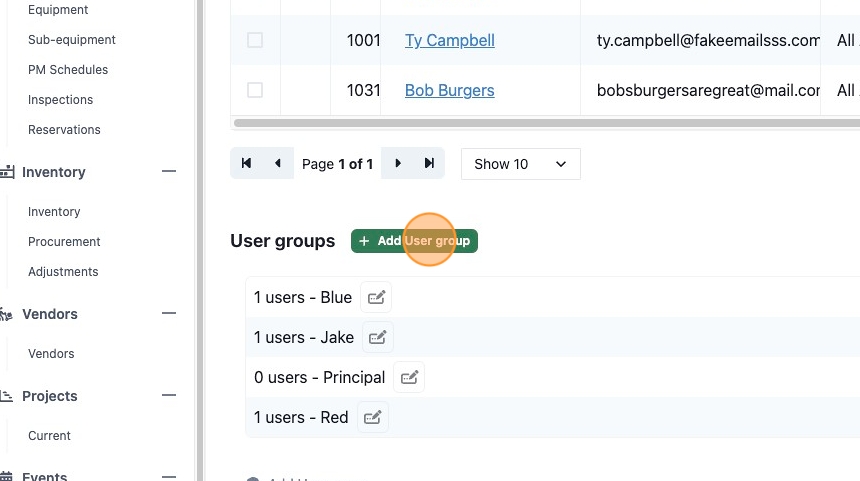Select the checkbox for Ty Campbell
The width and height of the screenshot is (860, 481).
tap(254, 40)
